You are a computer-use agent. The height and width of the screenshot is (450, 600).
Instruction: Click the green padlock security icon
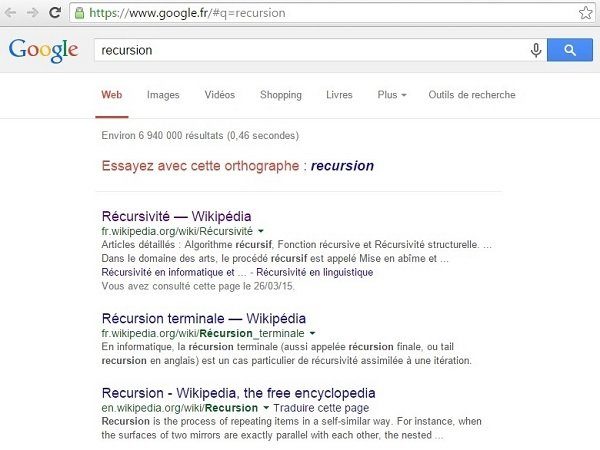(x=79, y=13)
